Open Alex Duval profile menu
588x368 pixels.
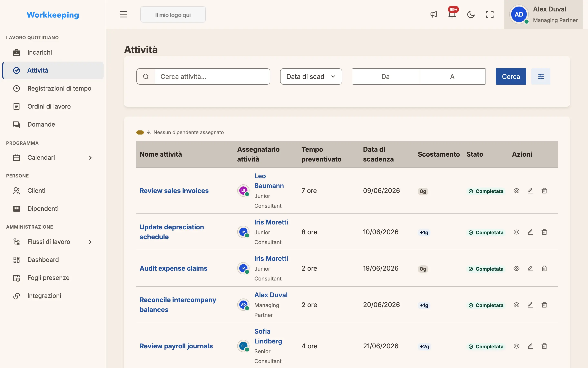click(x=543, y=14)
